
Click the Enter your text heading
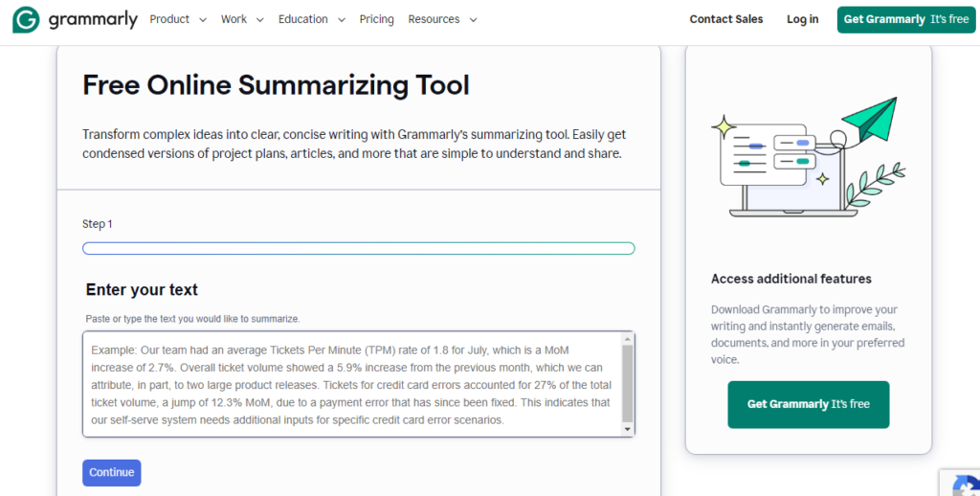pos(142,289)
